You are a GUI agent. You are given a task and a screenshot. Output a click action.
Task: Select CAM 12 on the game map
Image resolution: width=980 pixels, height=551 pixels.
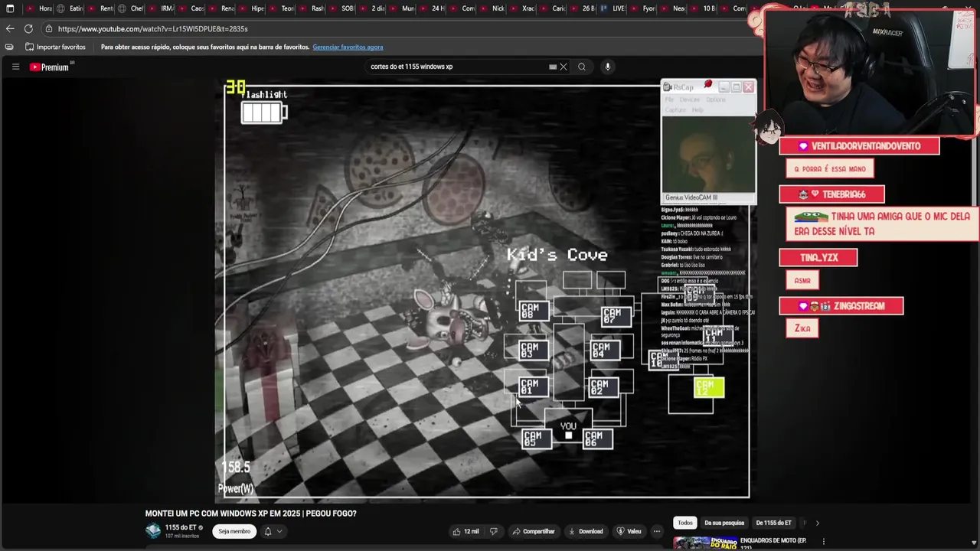click(709, 388)
